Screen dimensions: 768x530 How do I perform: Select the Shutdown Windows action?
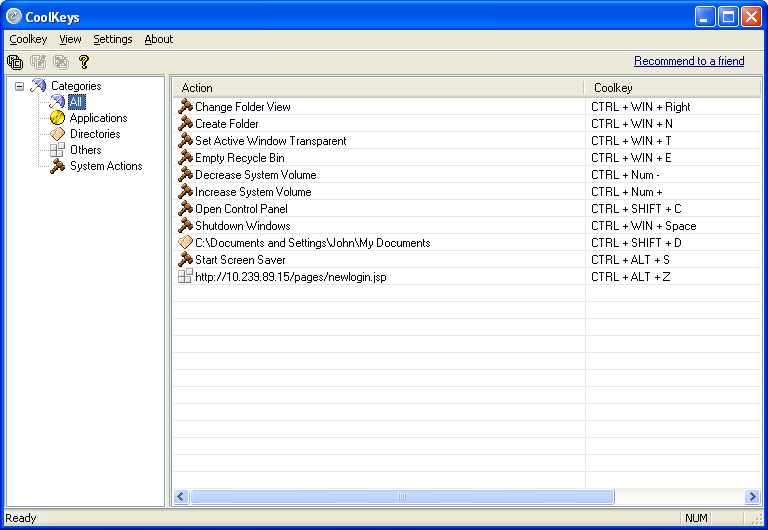243,226
